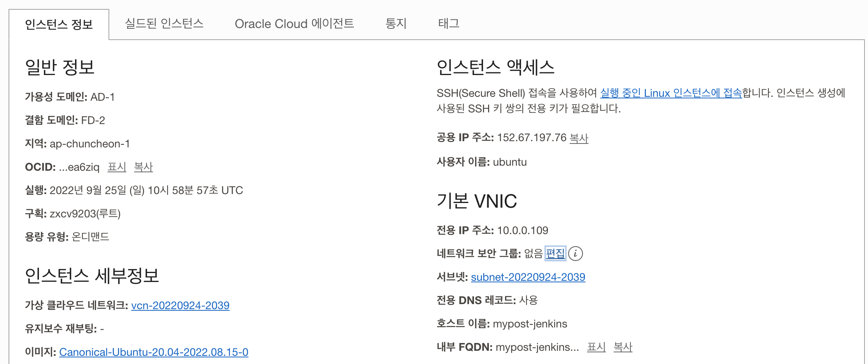Screen dimensions: 868x364
Task: Click the availability domain value AD-1
Action: click(x=103, y=97)
